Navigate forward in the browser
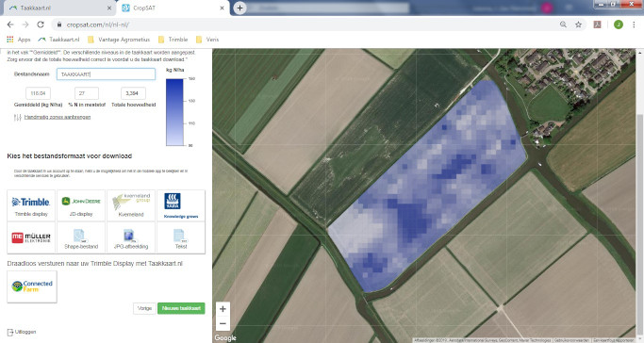The image size is (644, 343). (25, 24)
